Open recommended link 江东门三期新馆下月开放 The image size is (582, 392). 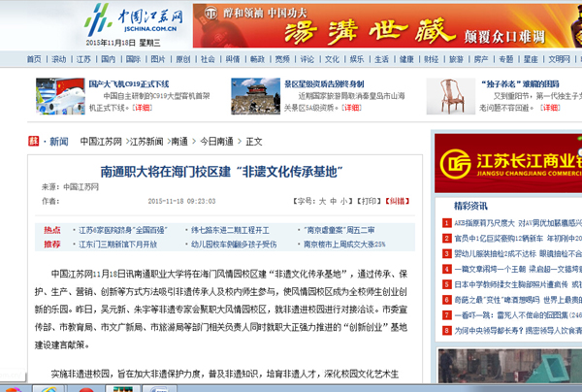coord(117,245)
